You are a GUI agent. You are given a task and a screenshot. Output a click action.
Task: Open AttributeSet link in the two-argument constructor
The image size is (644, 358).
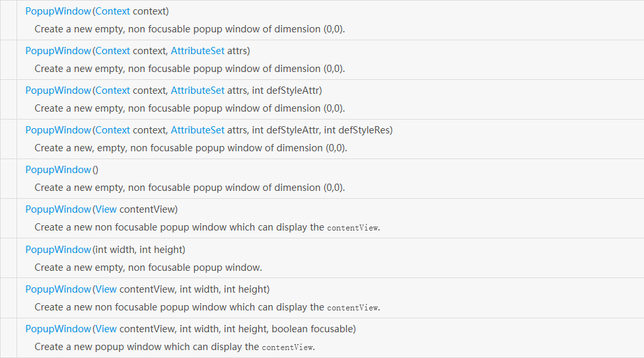[x=197, y=51]
